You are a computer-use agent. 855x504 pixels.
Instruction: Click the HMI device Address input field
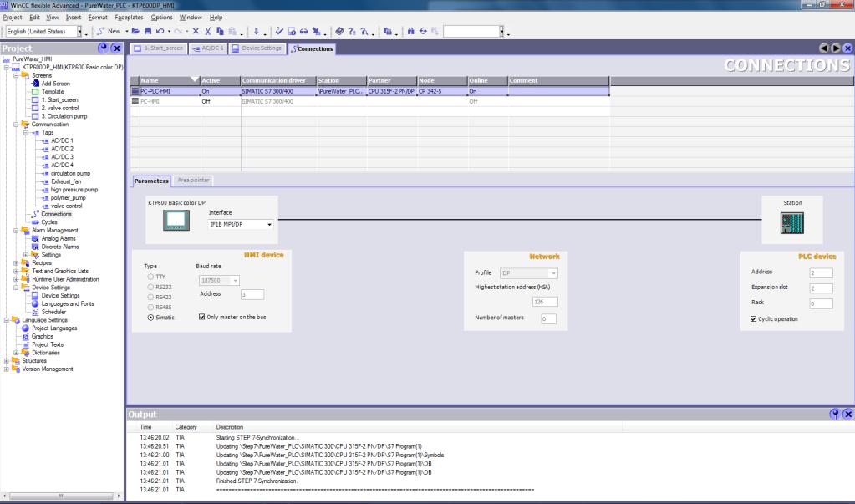pyautogui.click(x=252, y=294)
